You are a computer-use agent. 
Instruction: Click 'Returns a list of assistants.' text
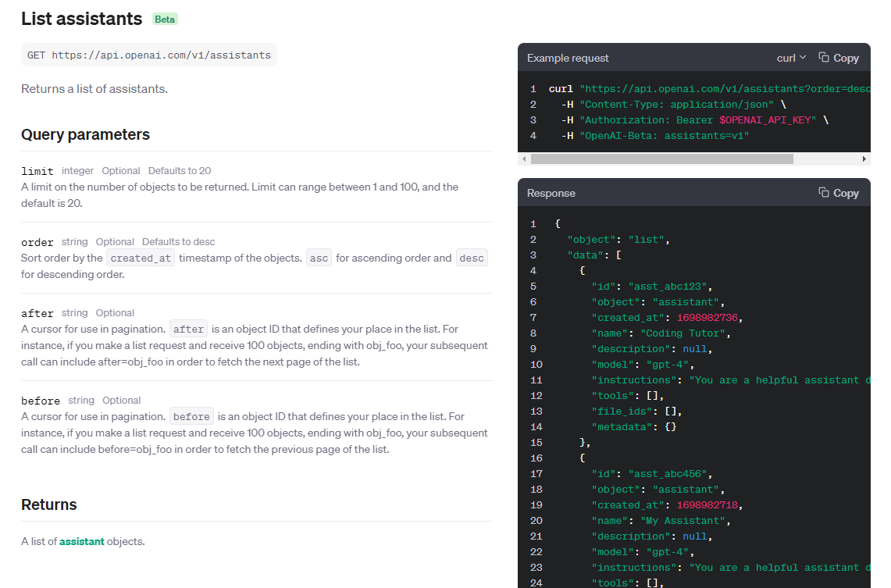coord(94,89)
